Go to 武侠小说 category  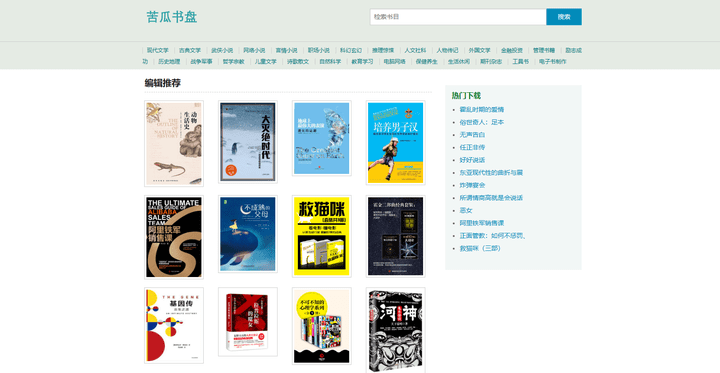pos(222,51)
